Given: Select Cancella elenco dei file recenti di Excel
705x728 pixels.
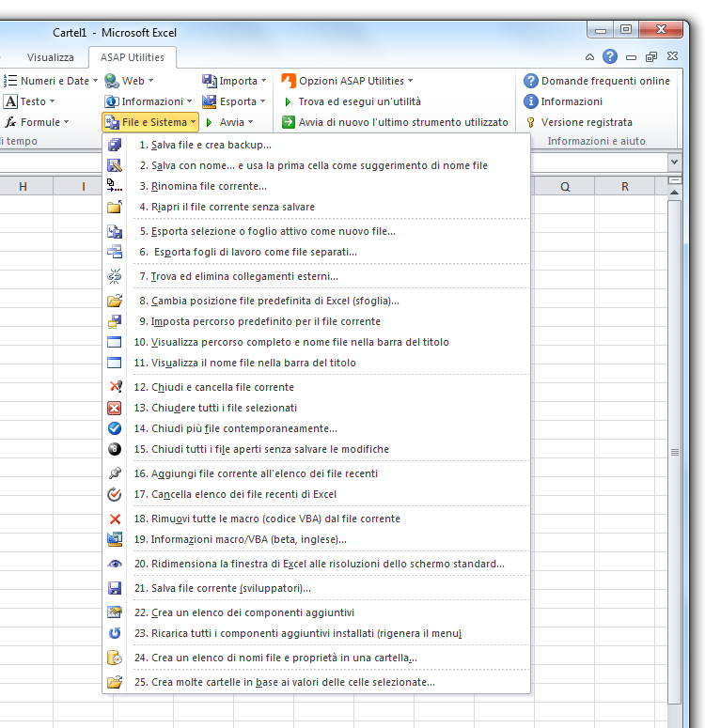Looking at the screenshot, I should pyautogui.click(x=316, y=494).
